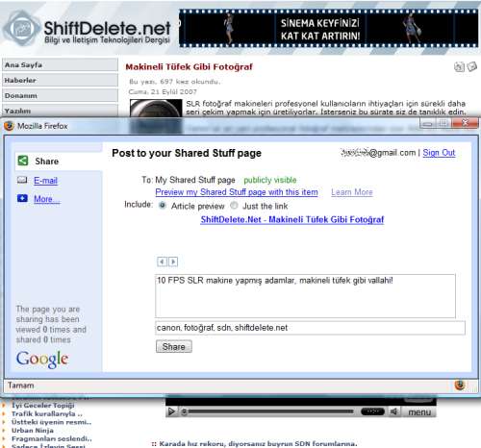
Task: Open the Haberler menu item
Action: click(60, 80)
